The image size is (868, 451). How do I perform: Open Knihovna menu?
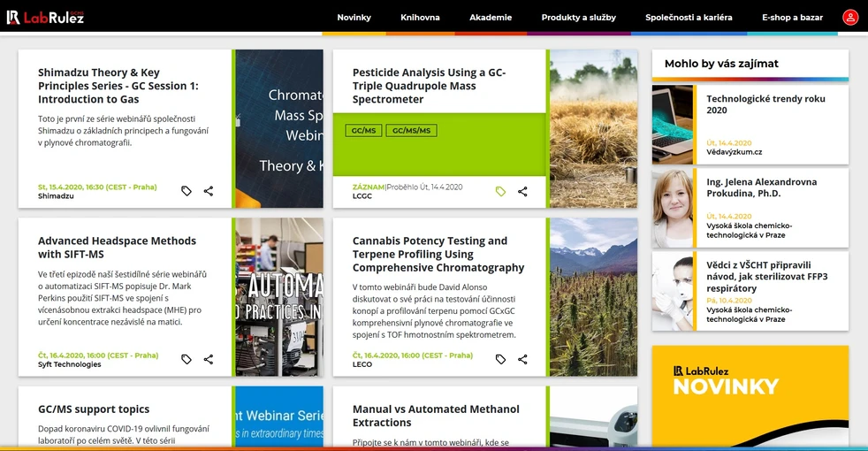tap(420, 17)
